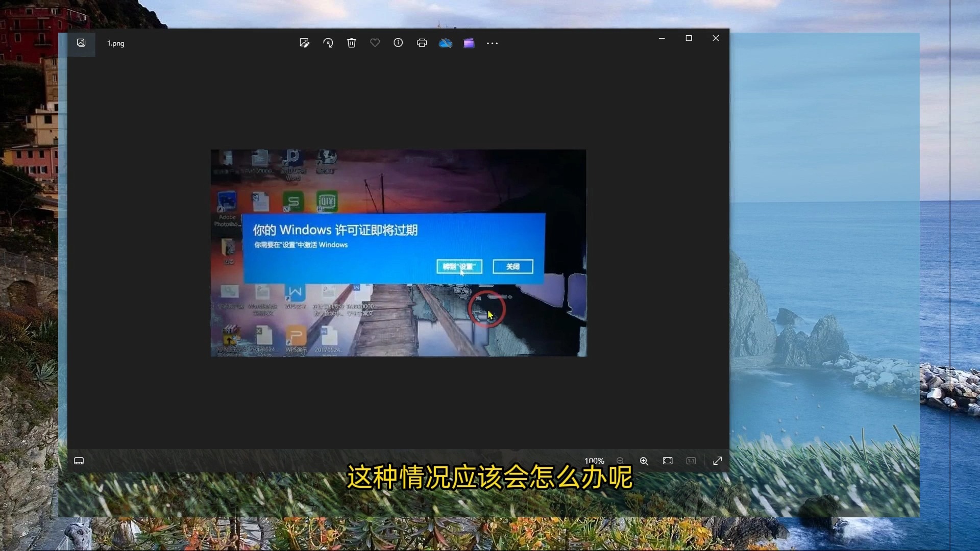980x551 pixels.
Task: Fit the photo to the window
Action: 667,461
